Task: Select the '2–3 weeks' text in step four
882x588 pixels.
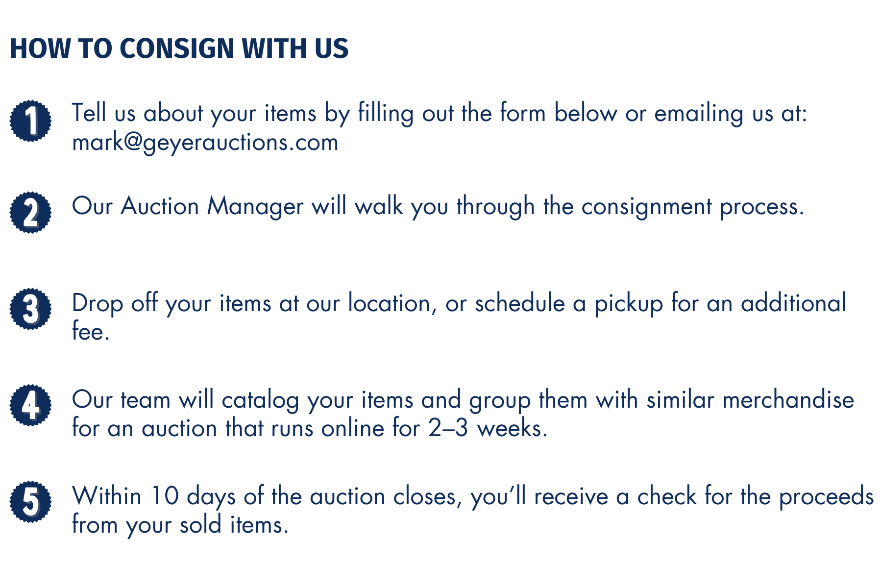Action: (x=488, y=429)
